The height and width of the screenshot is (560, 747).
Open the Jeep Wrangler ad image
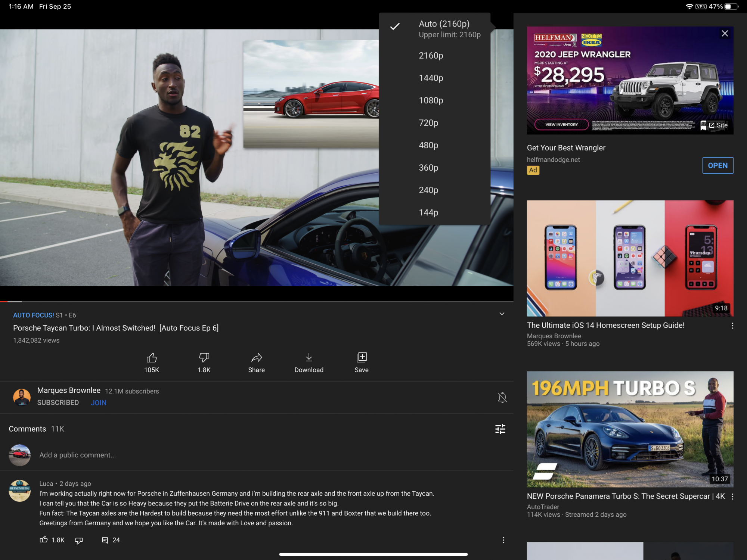[x=630, y=80]
